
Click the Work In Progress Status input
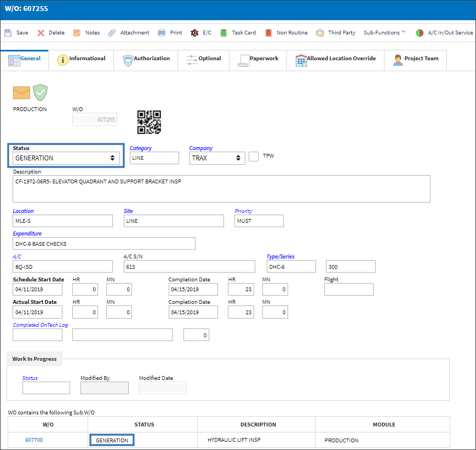[46, 388]
